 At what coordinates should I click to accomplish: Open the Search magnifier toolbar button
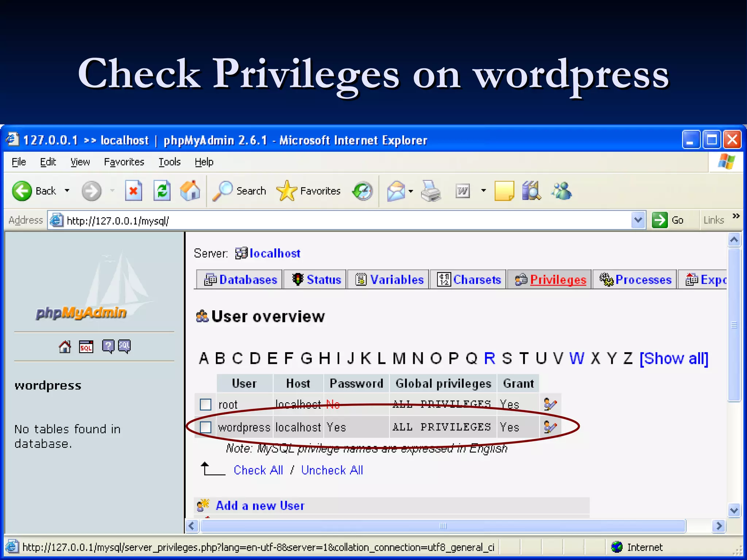(239, 191)
